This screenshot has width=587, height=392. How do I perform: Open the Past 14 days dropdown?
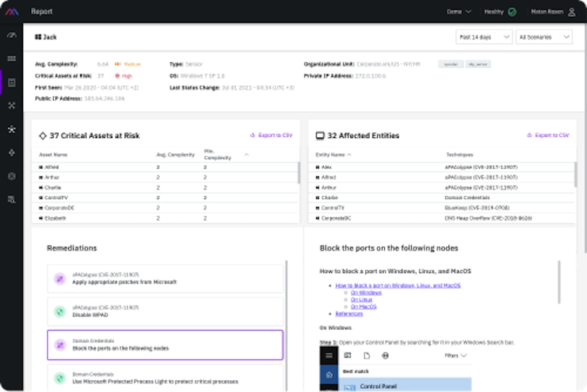(x=484, y=37)
